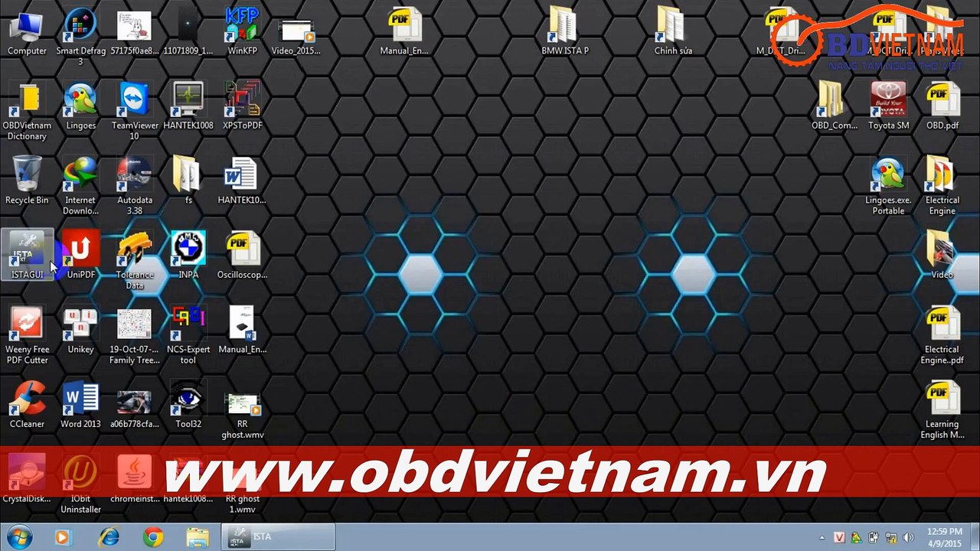
Task: Select the Chỉnh sửa folder
Action: (673, 31)
